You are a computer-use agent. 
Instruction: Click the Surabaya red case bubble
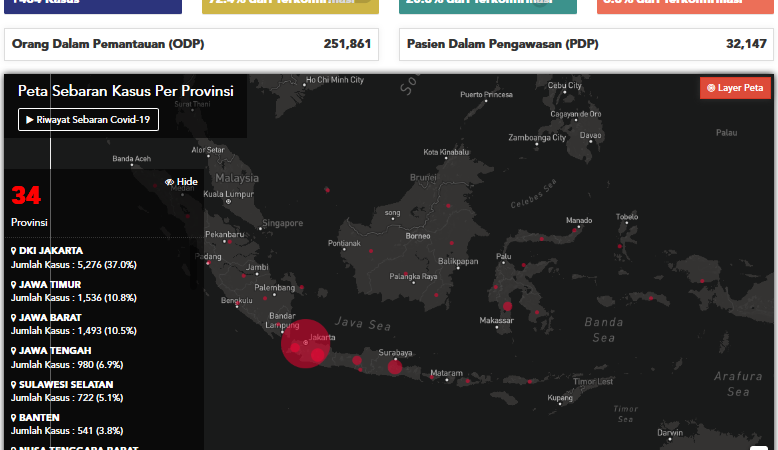(395, 367)
